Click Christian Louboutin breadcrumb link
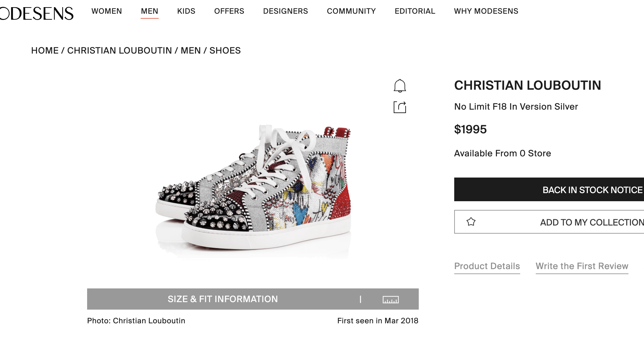 tap(119, 50)
